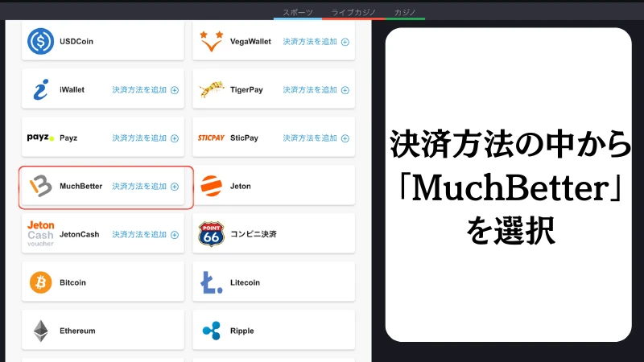Open the スポーツ tab
Viewport: 644px width, 362px height.
coord(298,12)
